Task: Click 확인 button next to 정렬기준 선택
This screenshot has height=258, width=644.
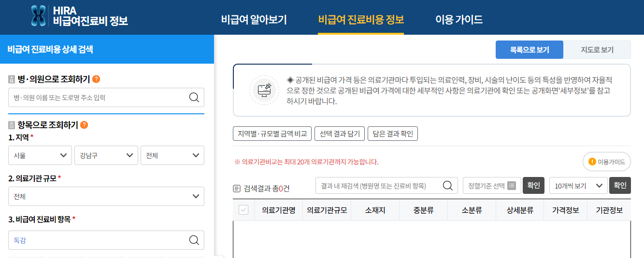Action: (534, 186)
